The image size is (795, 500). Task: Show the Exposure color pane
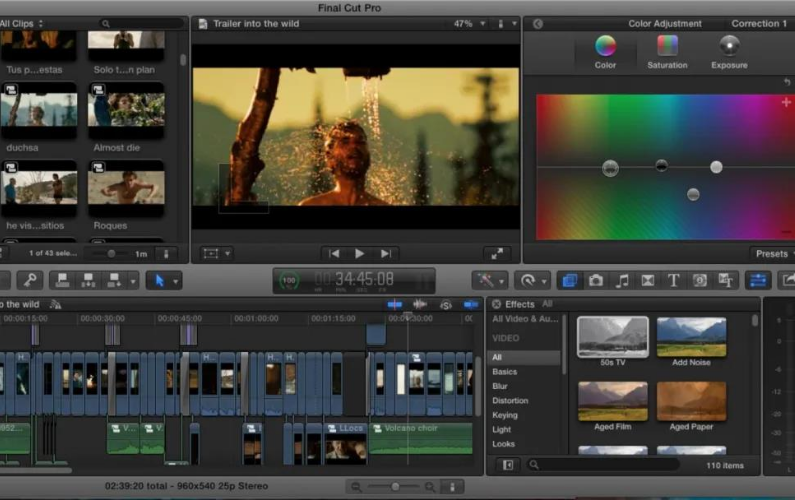click(729, 51)
